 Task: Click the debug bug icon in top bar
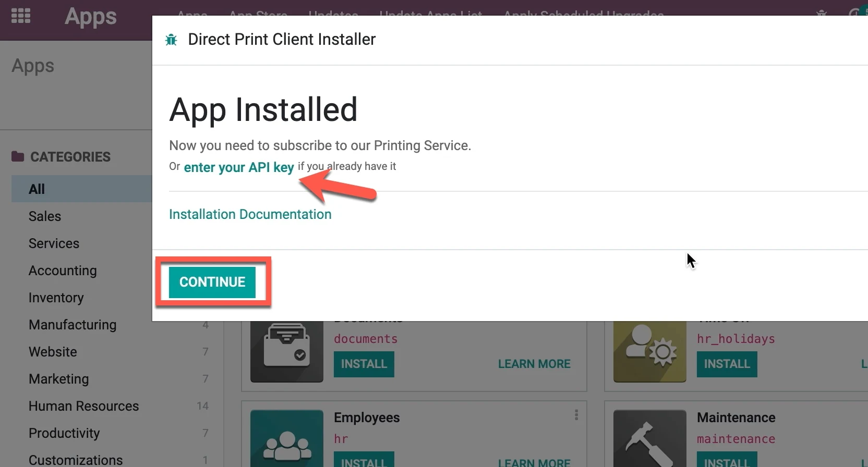[x=822, y=13]
